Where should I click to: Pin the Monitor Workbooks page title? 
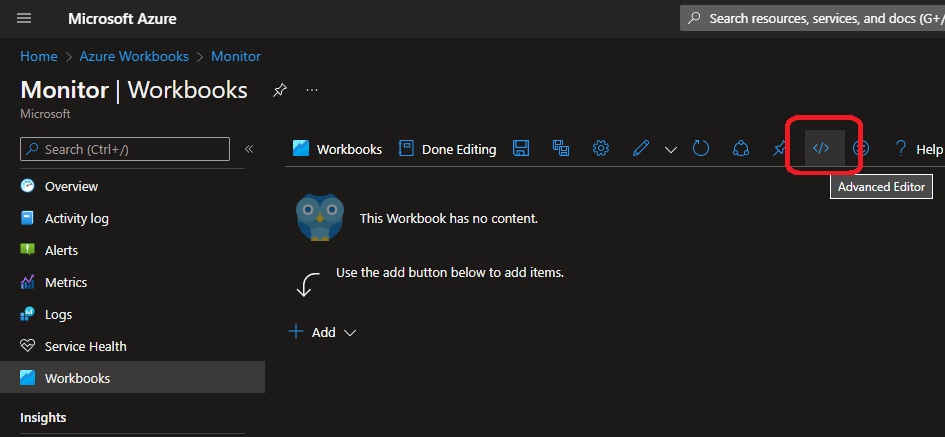(280, 90)
